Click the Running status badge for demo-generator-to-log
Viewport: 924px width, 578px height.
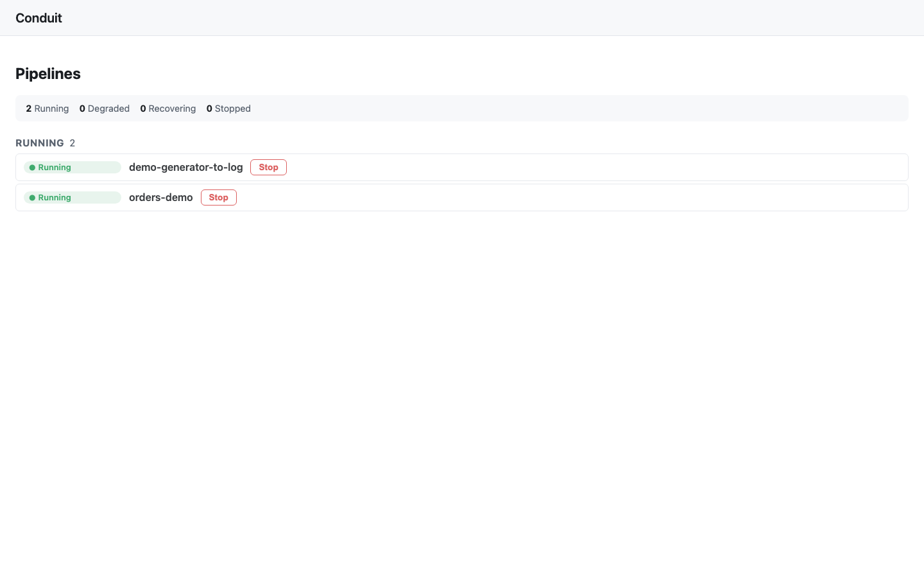click(x=73, y=168)
